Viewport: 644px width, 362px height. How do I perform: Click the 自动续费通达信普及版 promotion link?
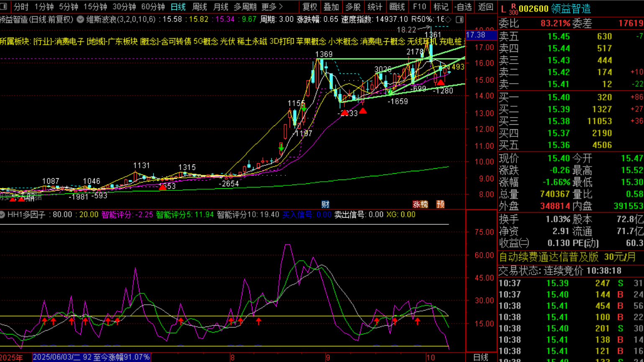[549, 257]
